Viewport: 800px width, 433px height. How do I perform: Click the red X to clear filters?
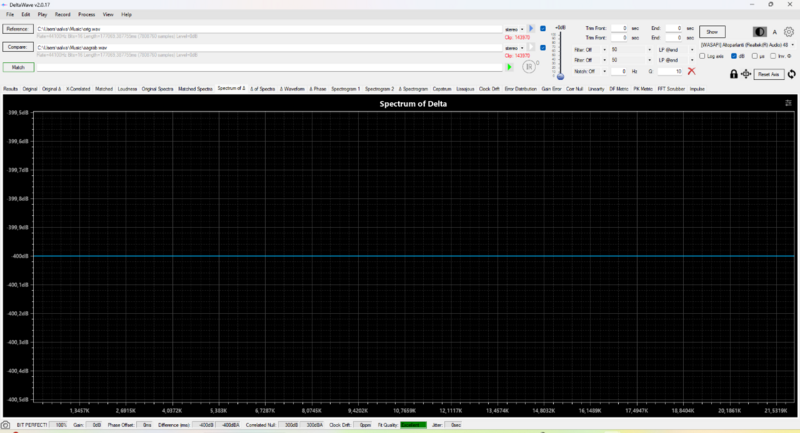691,72
